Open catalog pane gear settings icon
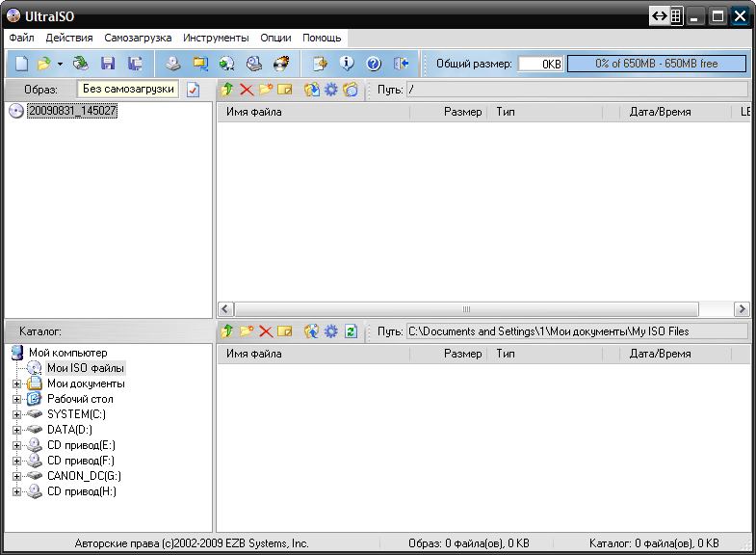This screenshot has width=756, height=555. pos(330,331)
